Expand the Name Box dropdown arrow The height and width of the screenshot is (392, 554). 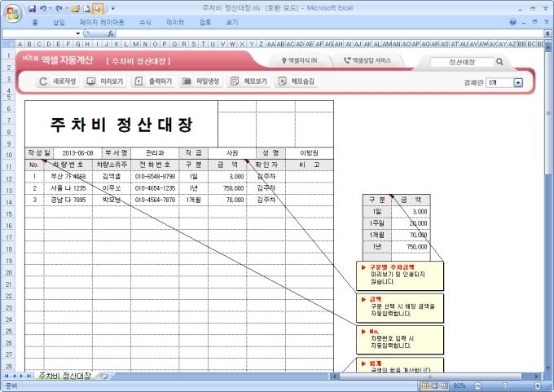(77, 33)
